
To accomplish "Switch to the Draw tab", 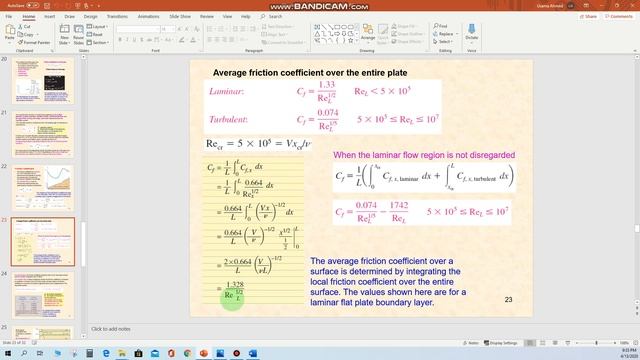I will [x=69, y=16].
